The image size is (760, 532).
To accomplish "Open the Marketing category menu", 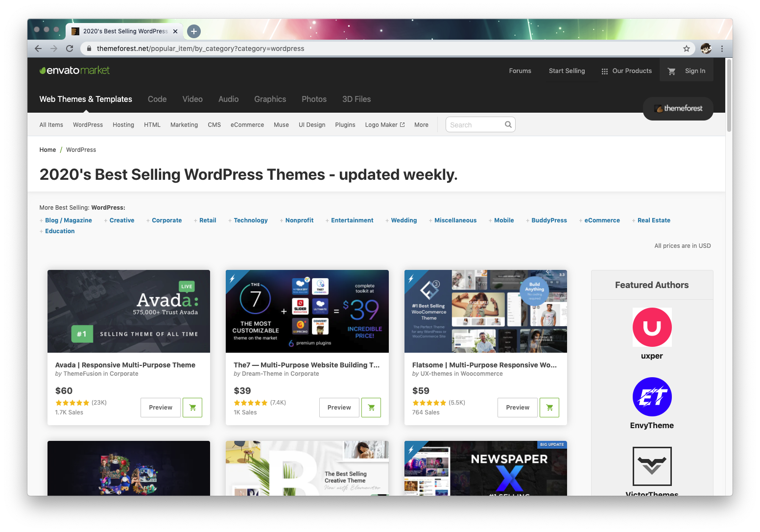I will 184,125.
